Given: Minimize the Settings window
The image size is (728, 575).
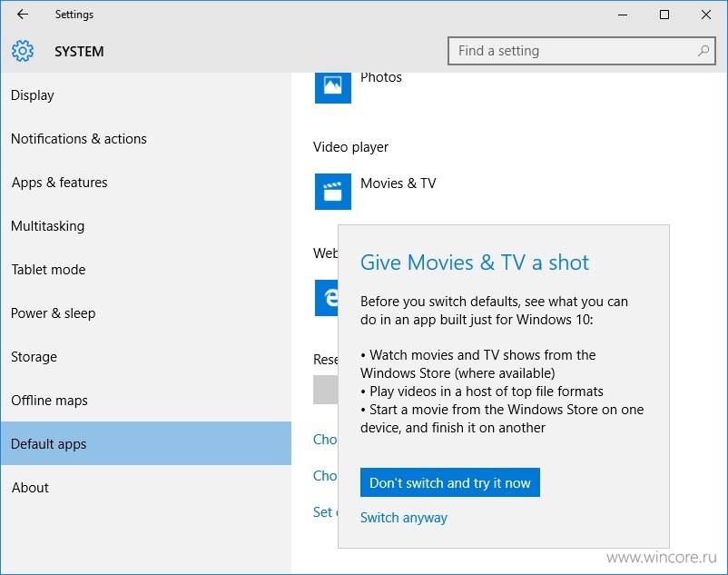Looking at the screenshot, I should point(623,15).
